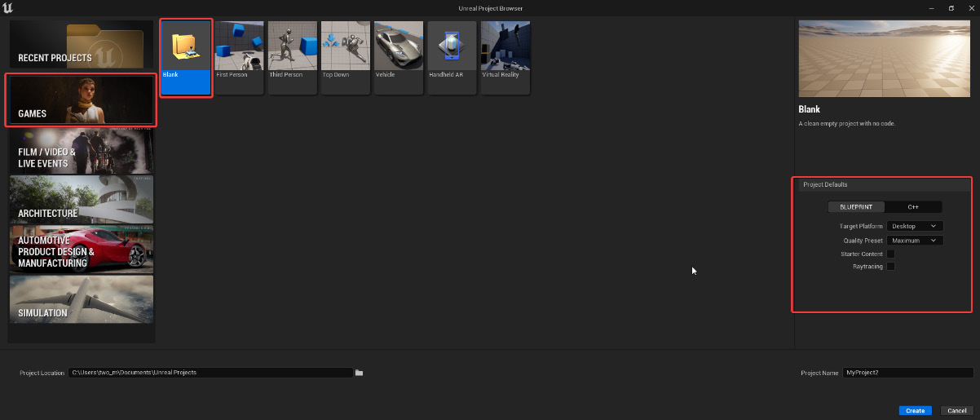Open Automotive Product Design & Manufacturing category

coord(82,250)
